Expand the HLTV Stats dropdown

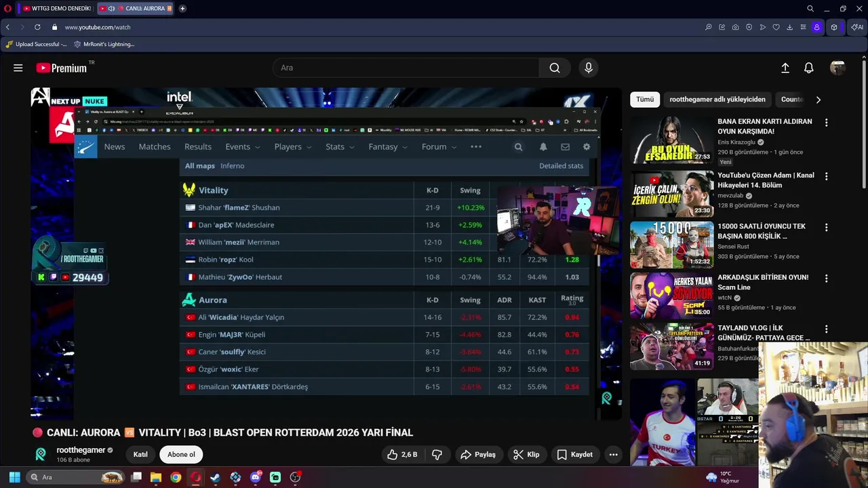(340, 147)
